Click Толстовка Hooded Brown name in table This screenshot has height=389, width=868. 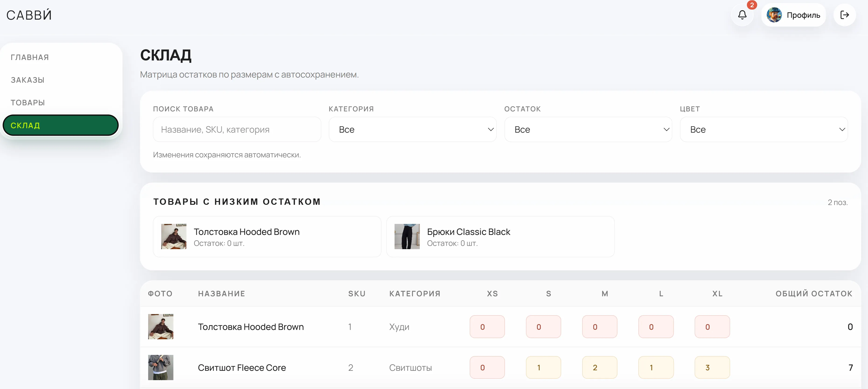tap(251, 327)
